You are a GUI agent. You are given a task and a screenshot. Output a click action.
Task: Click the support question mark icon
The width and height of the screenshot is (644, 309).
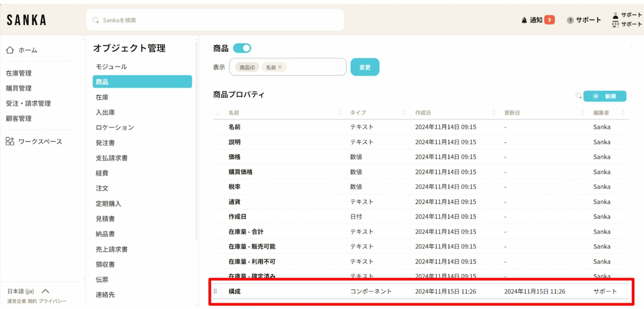pyautogui.click(x=570, y=20)
